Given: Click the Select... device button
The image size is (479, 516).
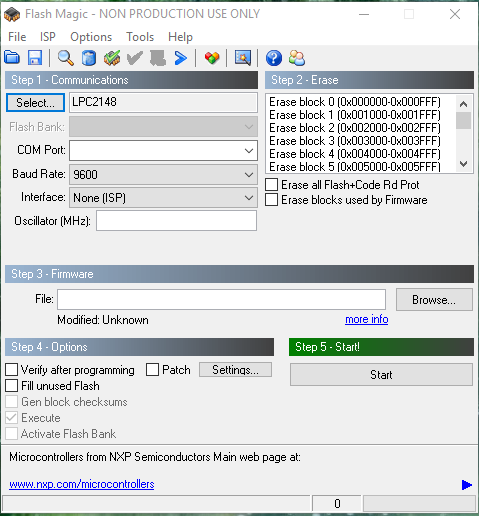Looking at the screenshot, I should point(35,103).
